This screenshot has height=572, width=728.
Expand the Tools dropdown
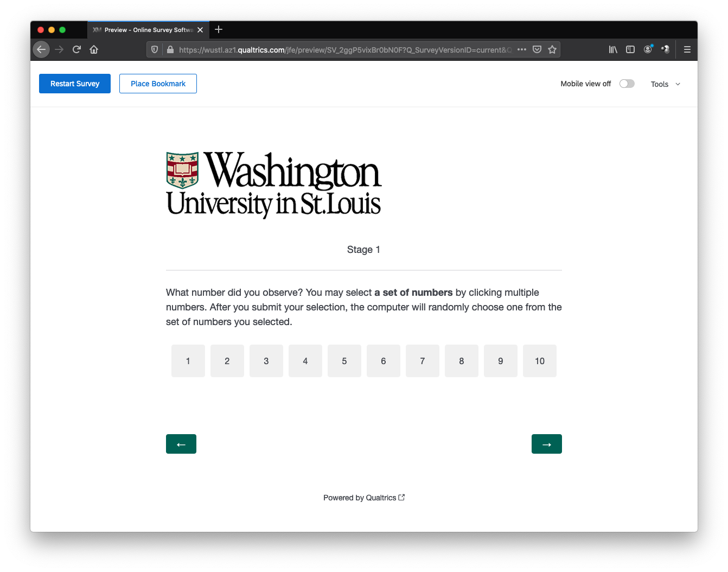coord(666,84)
